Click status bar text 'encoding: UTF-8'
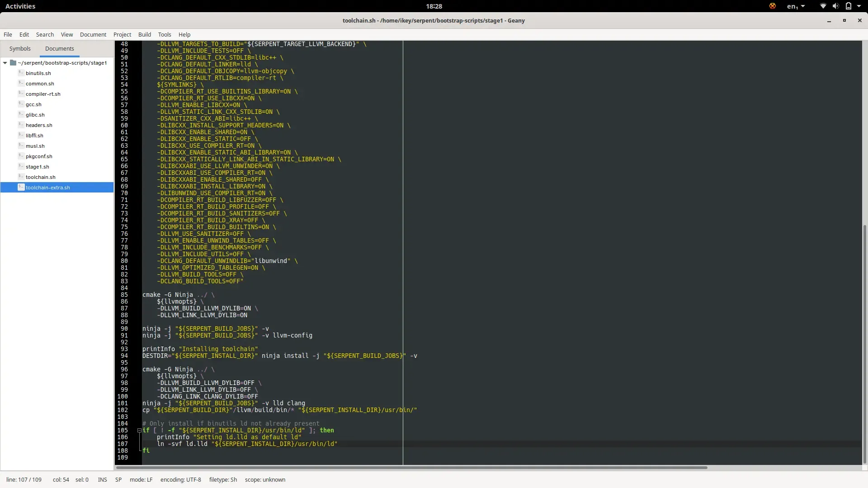 pos(180,480)
